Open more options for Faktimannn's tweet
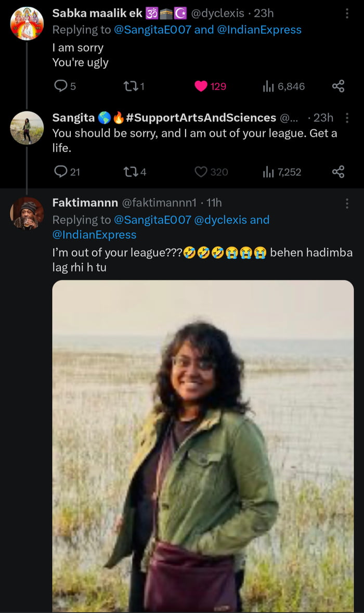This screenshot has height=613, width=364. (347, 203)
